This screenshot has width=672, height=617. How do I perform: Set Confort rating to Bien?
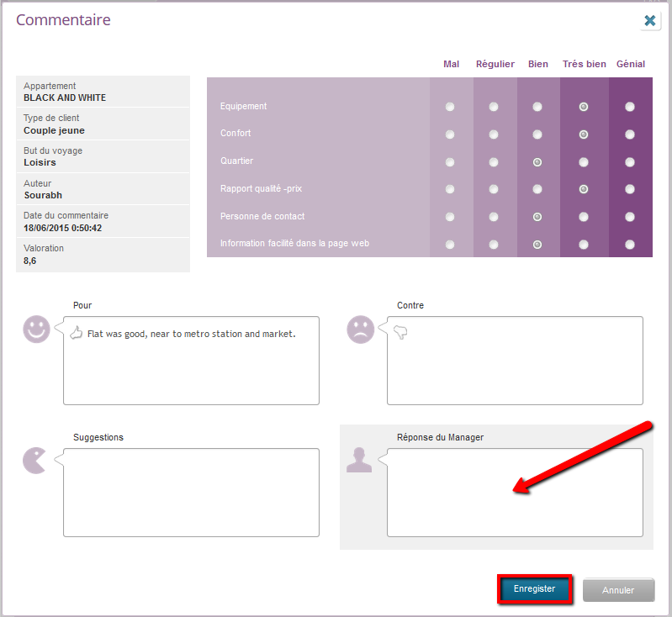click(x=537, y=134)
